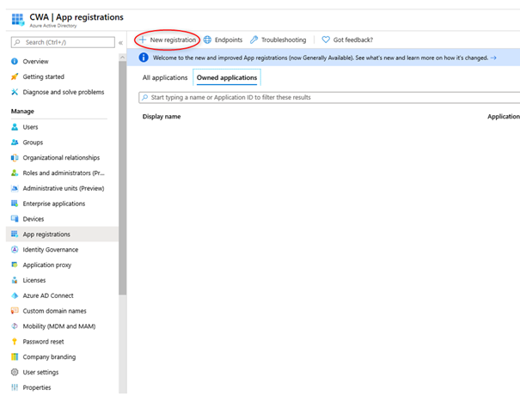Image resolution: width=520 pixels, height=420 pixels.
Task: Collapse the sidebar with the double chevron
Action: point(120,43)
